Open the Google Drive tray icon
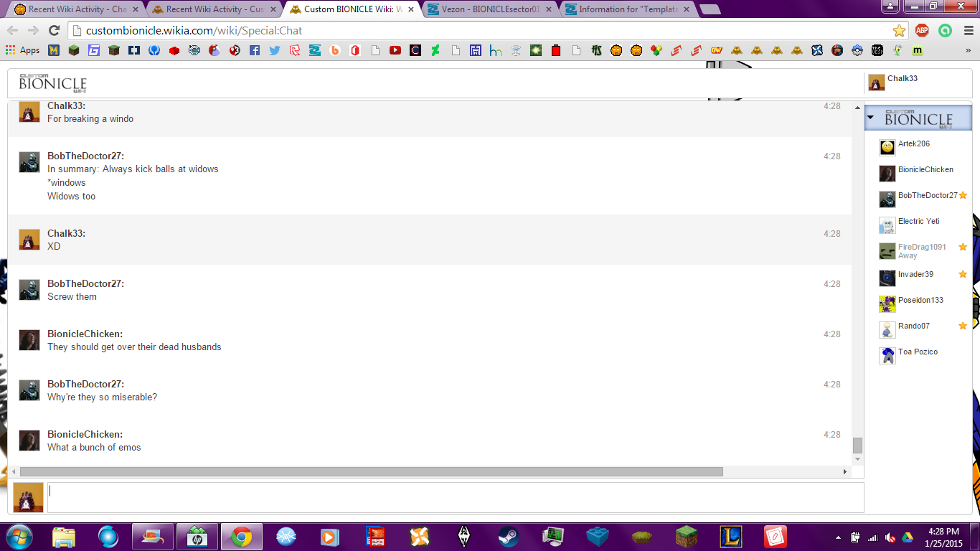 click(908, 537)
